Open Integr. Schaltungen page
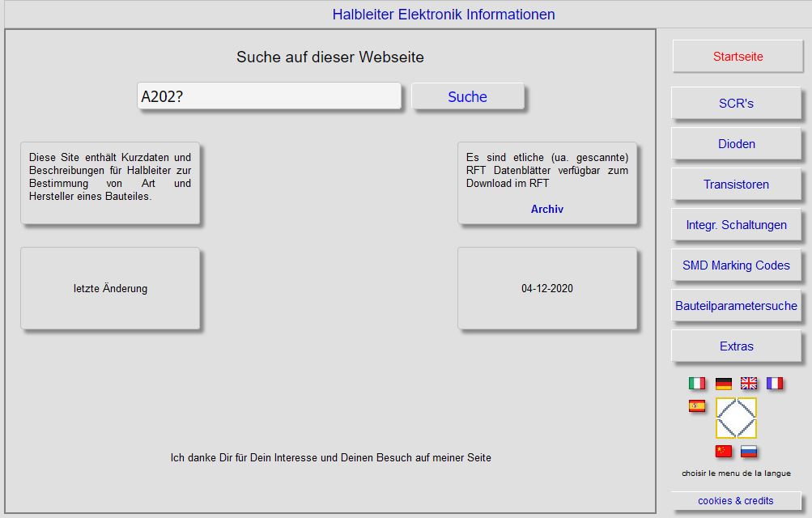Image resolution: width=812 pixels, height=518 pixels. [736, 225]
